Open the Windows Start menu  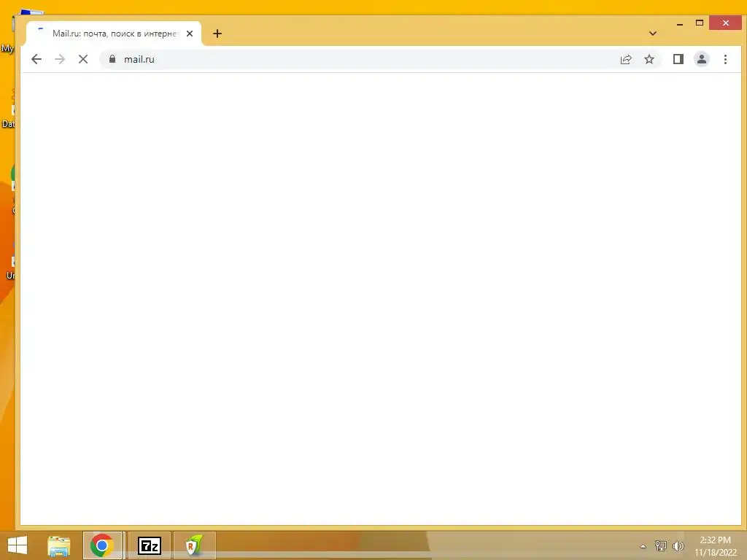tap(18, 545)
